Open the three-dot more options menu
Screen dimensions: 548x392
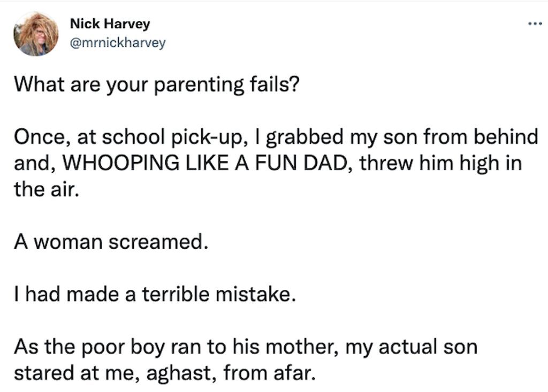pos(535,24)
